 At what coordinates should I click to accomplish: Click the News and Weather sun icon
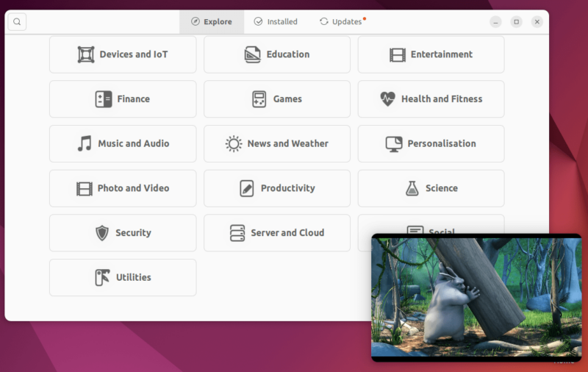coord(234,144)
